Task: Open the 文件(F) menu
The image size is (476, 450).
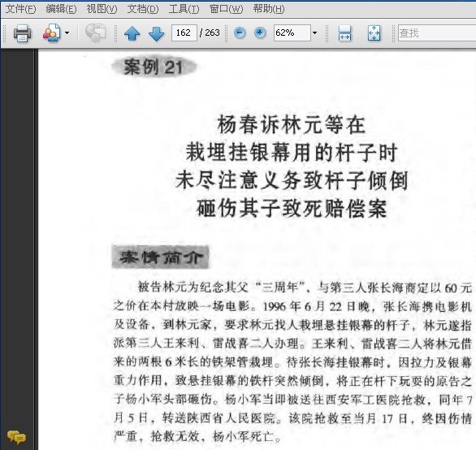Action: (20, 9)
